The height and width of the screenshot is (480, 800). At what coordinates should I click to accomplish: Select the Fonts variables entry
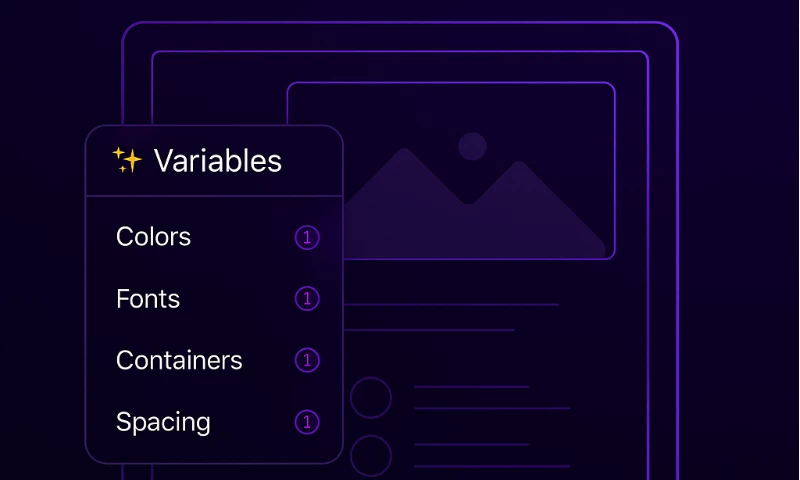(x=148, y=299)
